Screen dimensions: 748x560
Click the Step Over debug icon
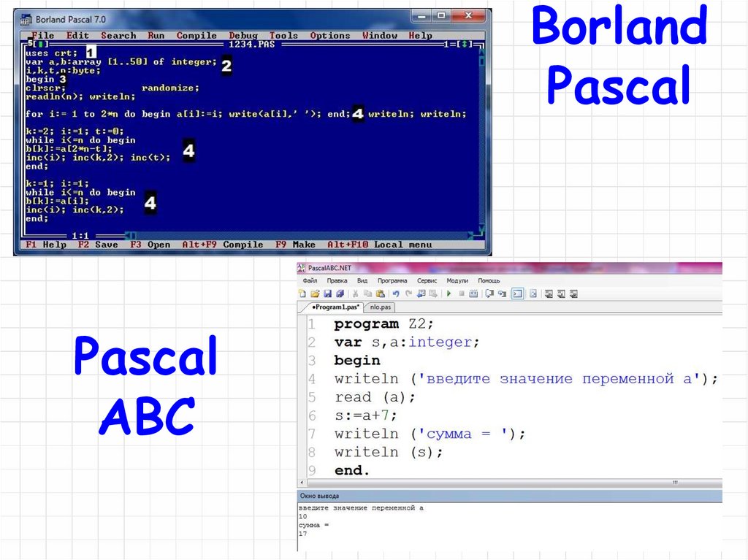(x=489, y=294)
